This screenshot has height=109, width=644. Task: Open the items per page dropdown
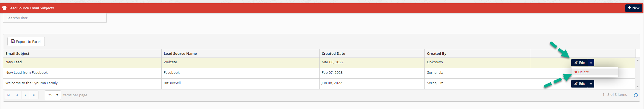(x=53, y=95)
